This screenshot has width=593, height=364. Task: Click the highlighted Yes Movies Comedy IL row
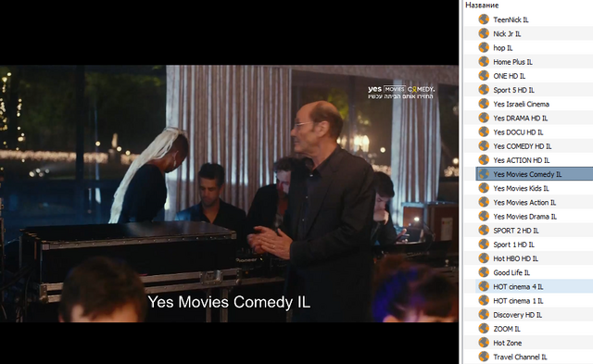(535, 174)
